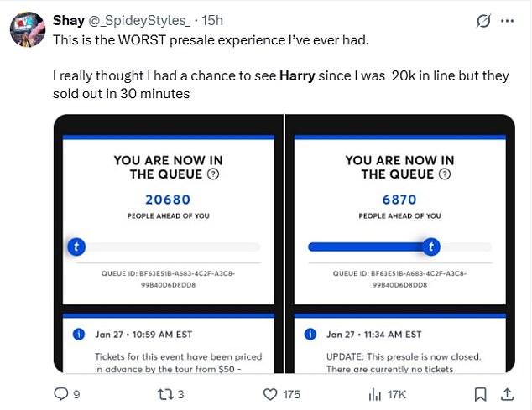Bookmark this post
Image resolution: width=532 pixels, height=410 pixels.
(480, 393)
